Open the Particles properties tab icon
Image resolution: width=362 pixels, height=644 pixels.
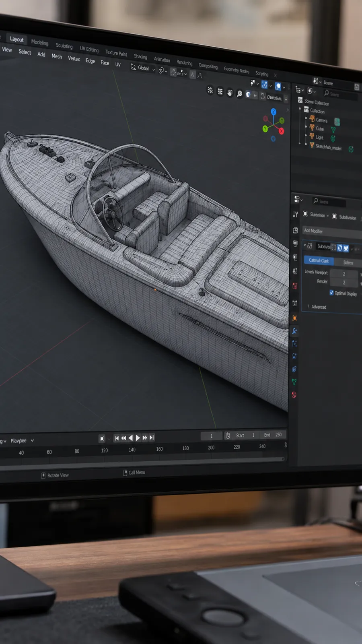point(294,343)
